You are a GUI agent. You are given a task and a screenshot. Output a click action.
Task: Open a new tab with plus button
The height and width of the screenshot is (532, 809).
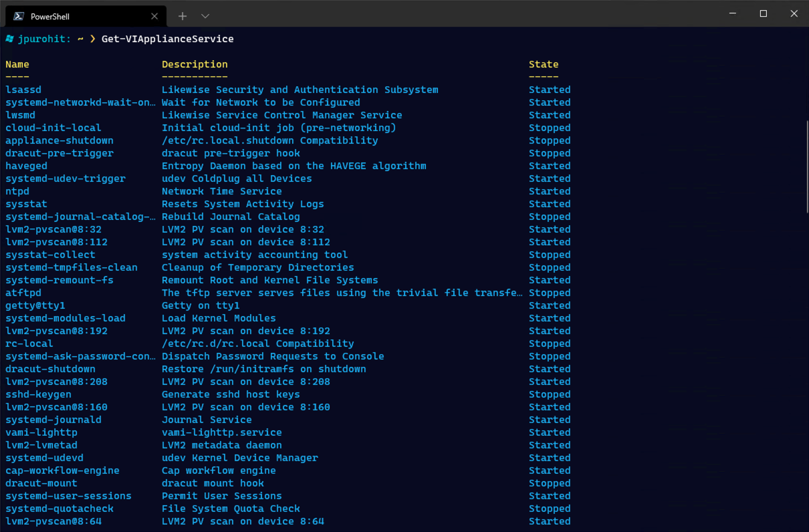pyautogui.click(x=183, y=15)
